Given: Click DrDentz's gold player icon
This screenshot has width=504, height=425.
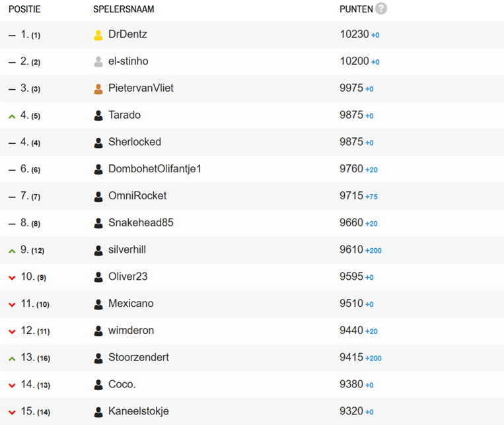Looking at the screenshot, I should [98, 35].
